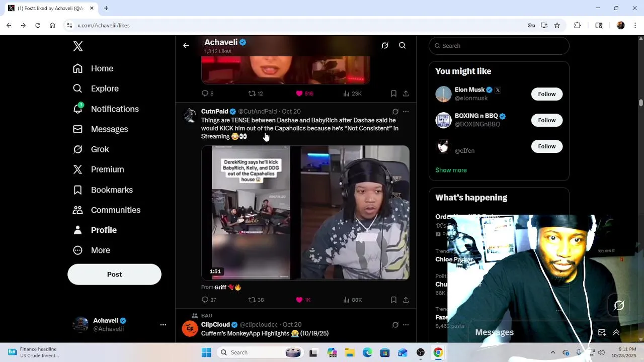
Task: Click the back arrow beside Achaveli header
Action: (186, 46)
